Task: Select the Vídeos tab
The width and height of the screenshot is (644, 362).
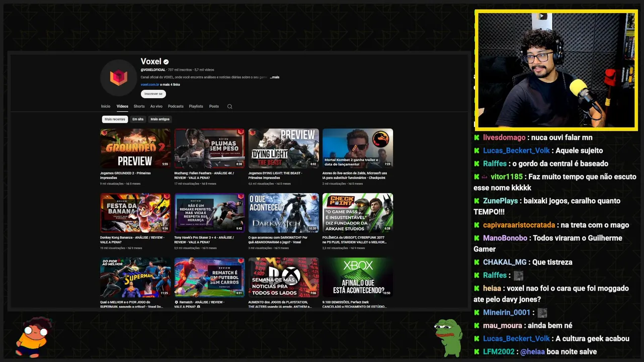Action: 122,106
